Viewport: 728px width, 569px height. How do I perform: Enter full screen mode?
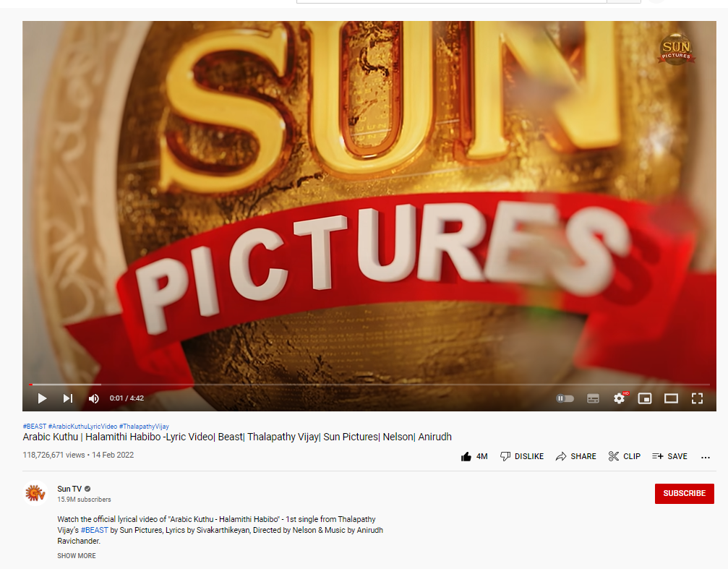(697, 398)
